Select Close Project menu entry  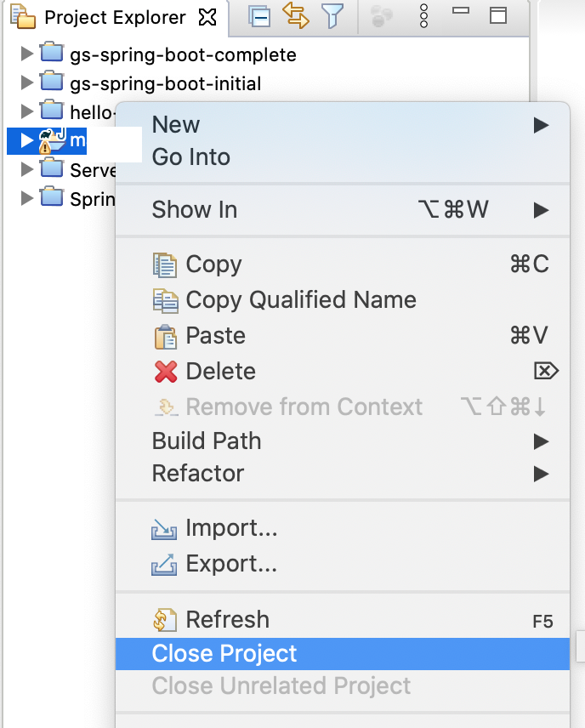pos(343,654)
